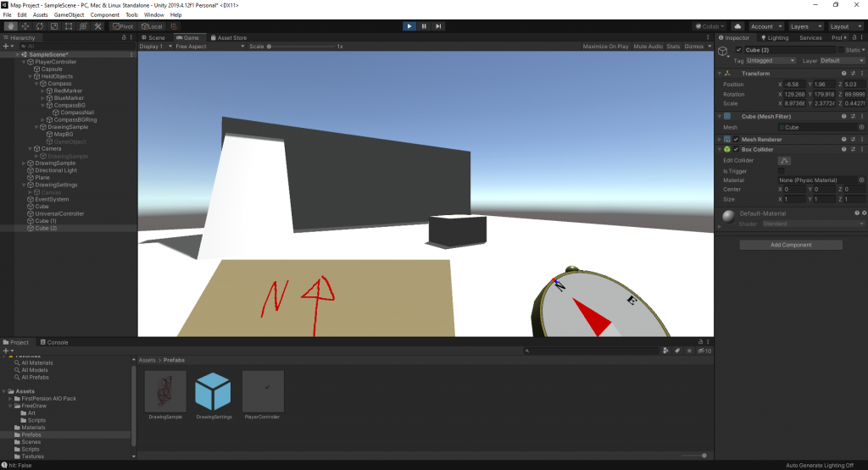The width and height of the screenshot is (868, 470).
Task: Open the Free Aspect dropdown
Action: coord(210,47)
